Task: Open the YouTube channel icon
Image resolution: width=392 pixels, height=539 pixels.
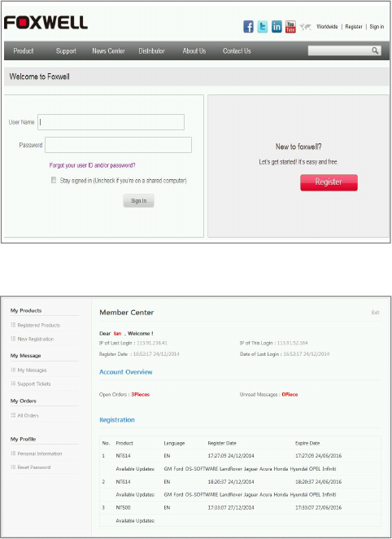Action: pyautogui.click(x=290, y=27)
